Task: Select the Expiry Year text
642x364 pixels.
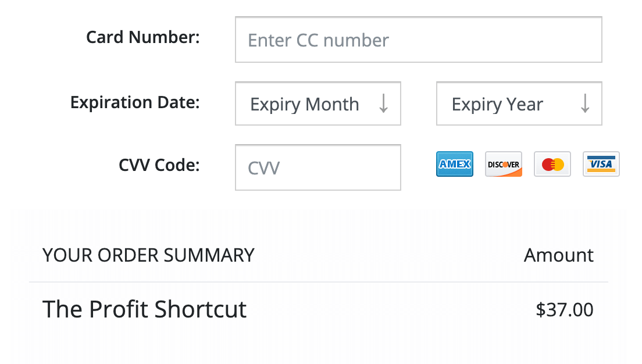Action: point(497,105)
